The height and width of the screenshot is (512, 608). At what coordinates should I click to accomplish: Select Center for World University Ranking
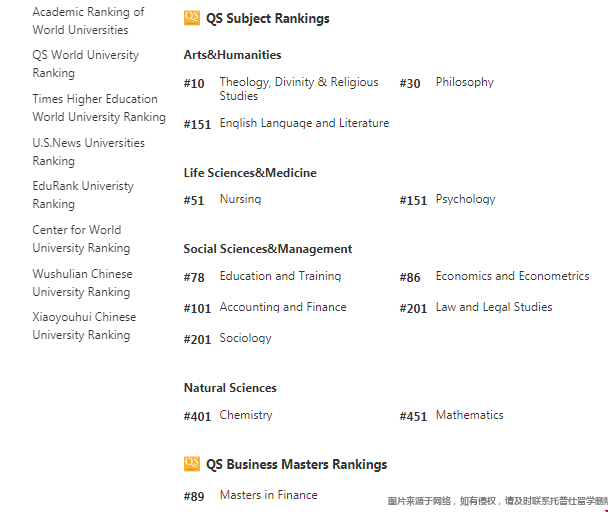[x=81, y=239]
